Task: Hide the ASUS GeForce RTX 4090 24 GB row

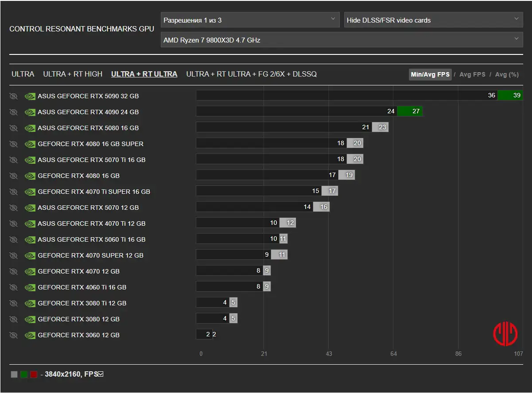Action: (x=13, y=112)
